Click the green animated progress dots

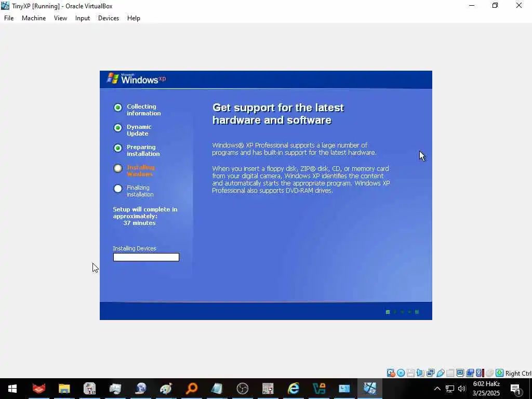[x=403, y=312]
